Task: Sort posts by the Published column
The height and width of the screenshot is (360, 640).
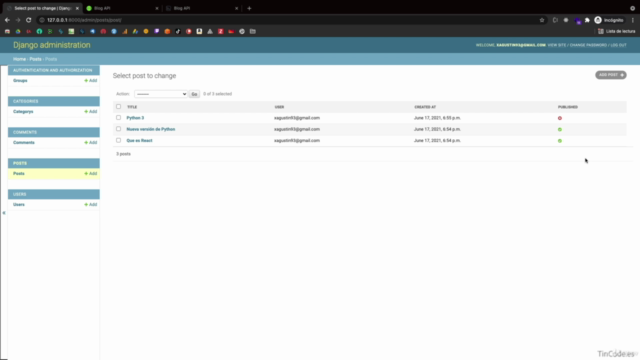Action: pyautogui.click(x=568, y=107)
